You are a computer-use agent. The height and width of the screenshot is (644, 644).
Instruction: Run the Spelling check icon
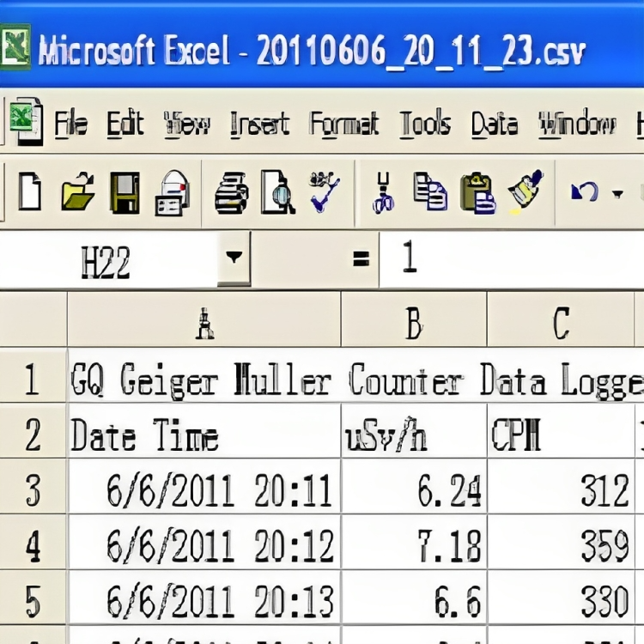pyautogui.click(x=325, y=191)
